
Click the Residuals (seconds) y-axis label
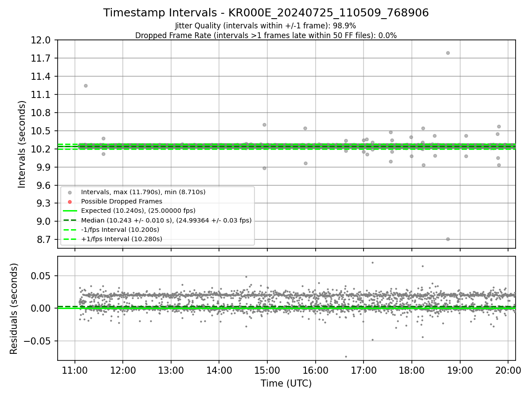(x=14, y=309)
